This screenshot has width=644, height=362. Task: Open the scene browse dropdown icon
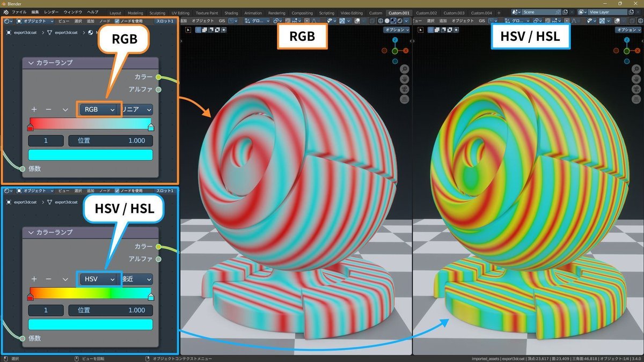[x=516, y=12]
